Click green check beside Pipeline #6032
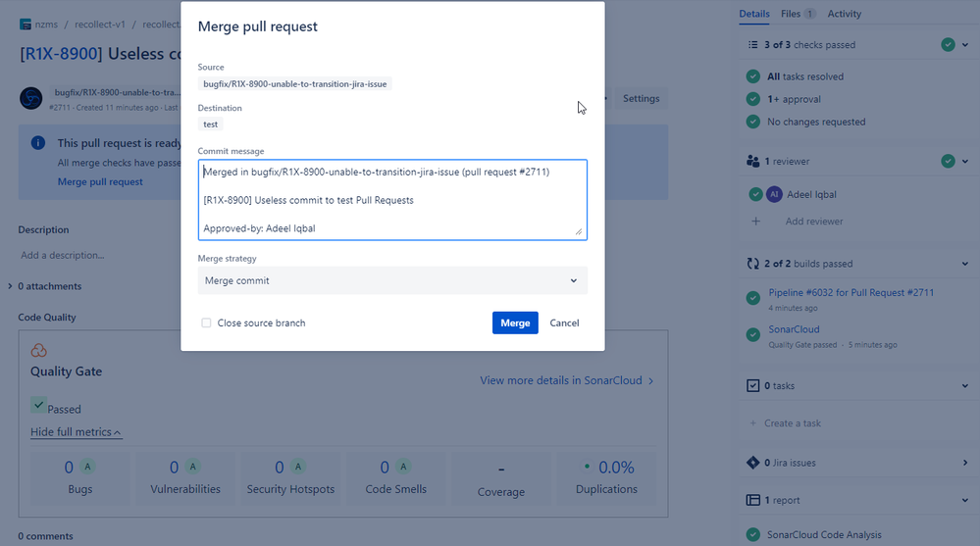 click(x=753, y=298)
